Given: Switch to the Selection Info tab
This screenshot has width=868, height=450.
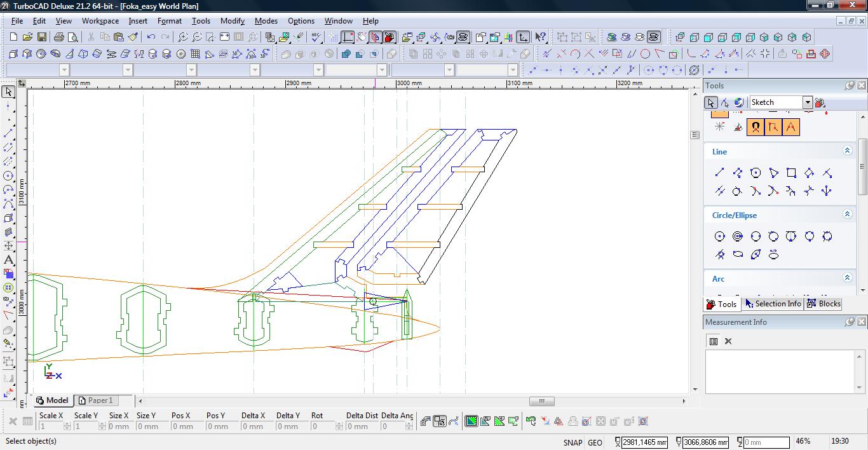Looking at the screenshot, I should click(x=773, y=304).
